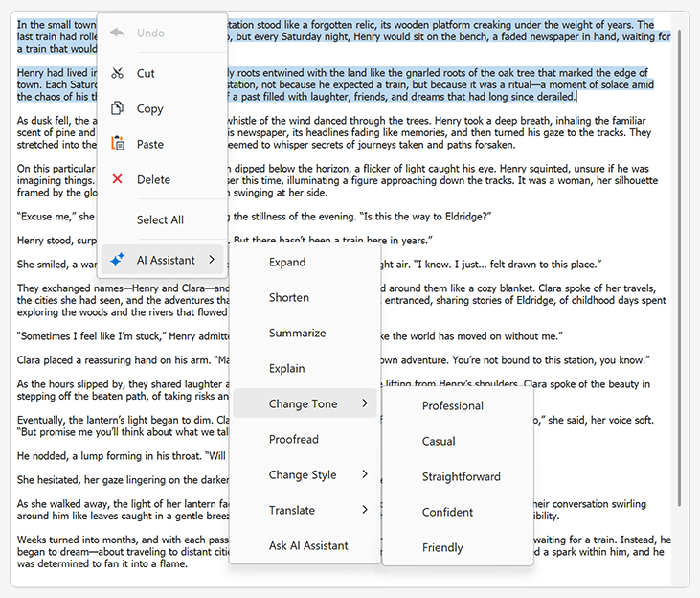The image size is (700, 598).
Task: Expand the Change Tone submenu chevron
Action: 365,403
